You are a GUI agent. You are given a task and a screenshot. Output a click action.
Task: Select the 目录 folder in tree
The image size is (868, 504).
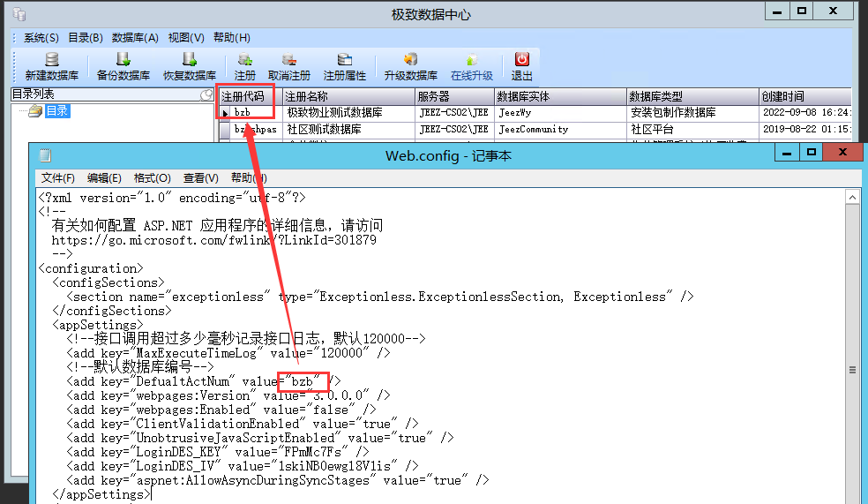pos(57,110)
